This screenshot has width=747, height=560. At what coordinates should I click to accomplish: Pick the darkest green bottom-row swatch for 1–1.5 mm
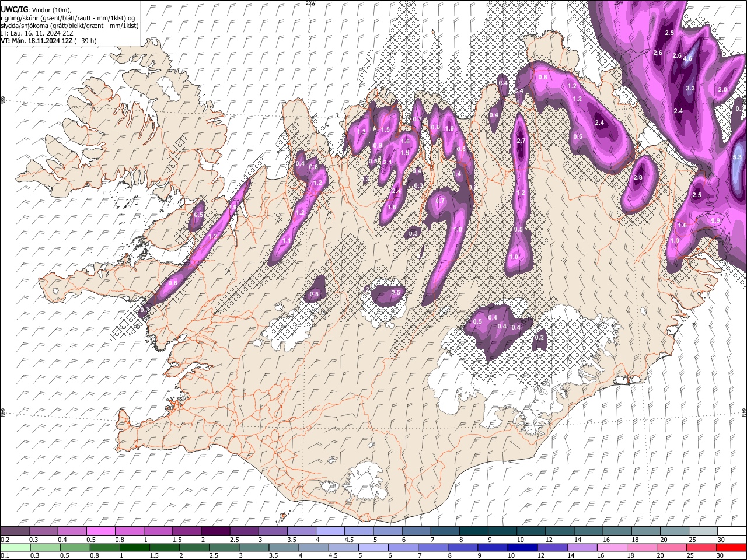[x=135, y=548]
